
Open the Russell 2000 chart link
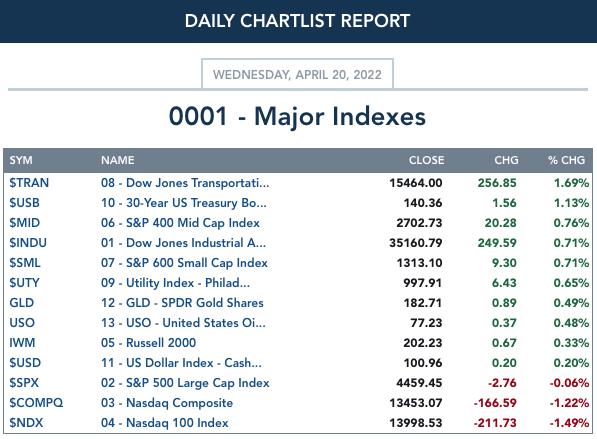click(148, 343)
